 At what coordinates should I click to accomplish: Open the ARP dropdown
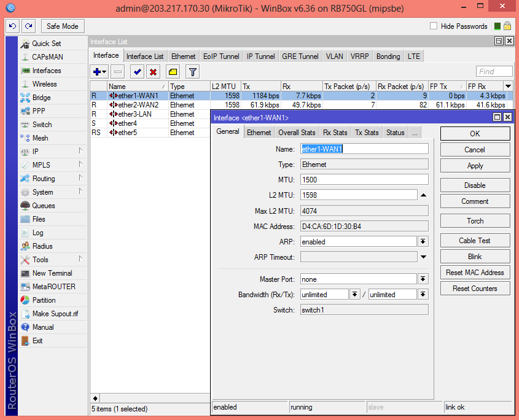(423, 241)
